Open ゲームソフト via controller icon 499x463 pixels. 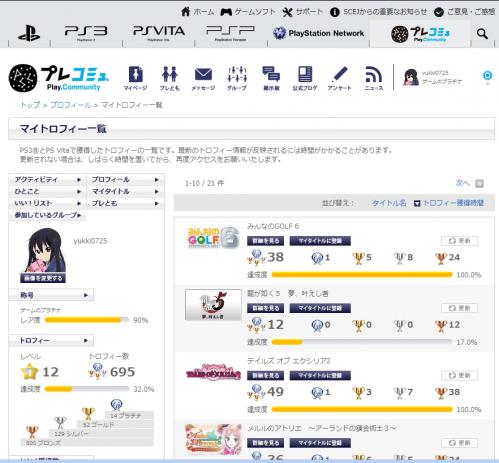point(226,12)
